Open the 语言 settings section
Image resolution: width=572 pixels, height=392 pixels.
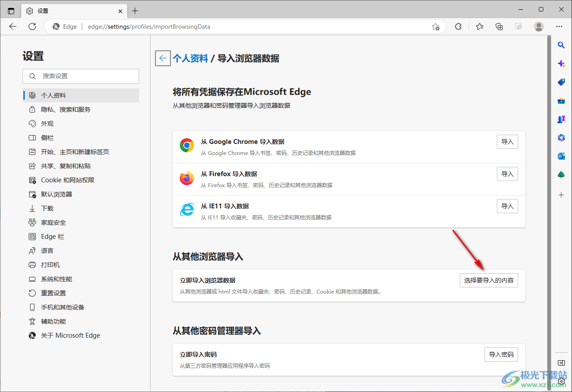tap(81, 251)
